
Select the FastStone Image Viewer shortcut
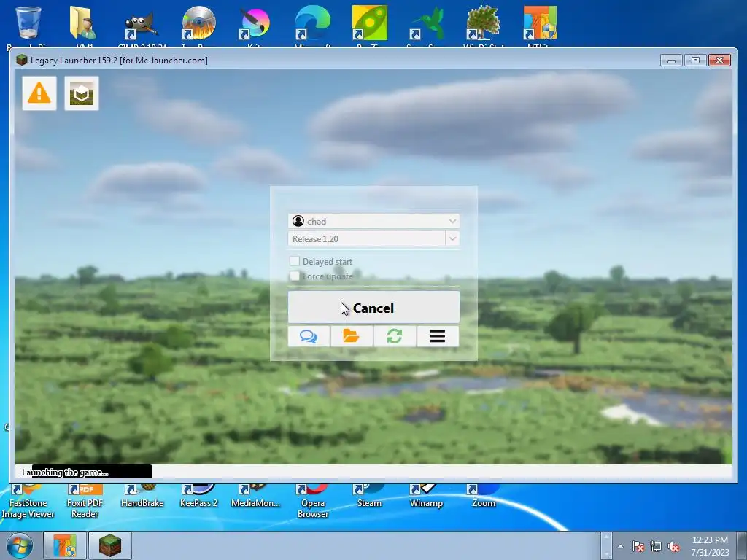pyautogui.click(x=28, y=502)
